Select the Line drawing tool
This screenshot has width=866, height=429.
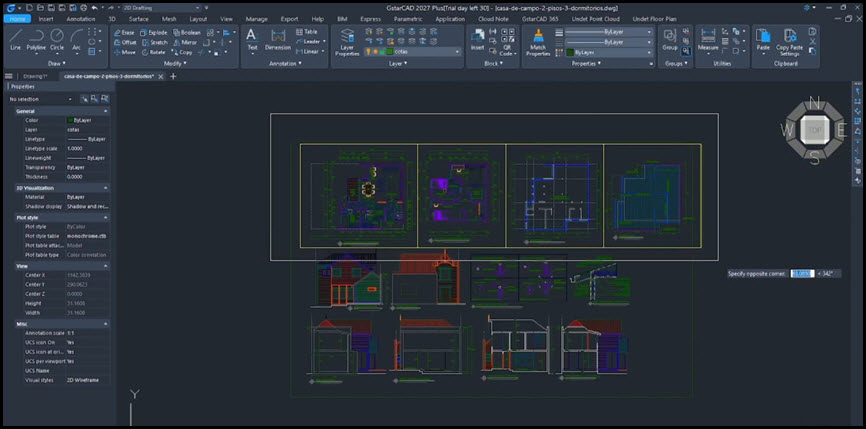pyautogui.click(x=15, y=40)
